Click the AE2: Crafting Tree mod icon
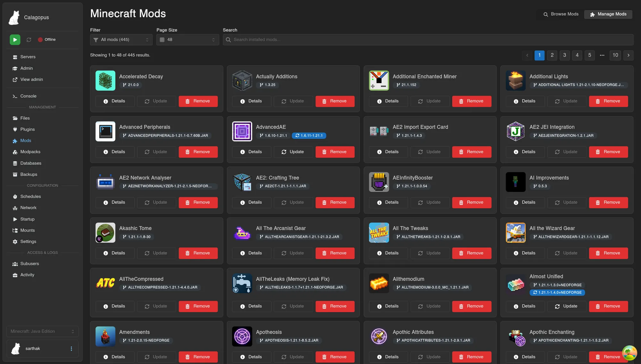This screenshot has height=364, width=641. click(242, 182)
